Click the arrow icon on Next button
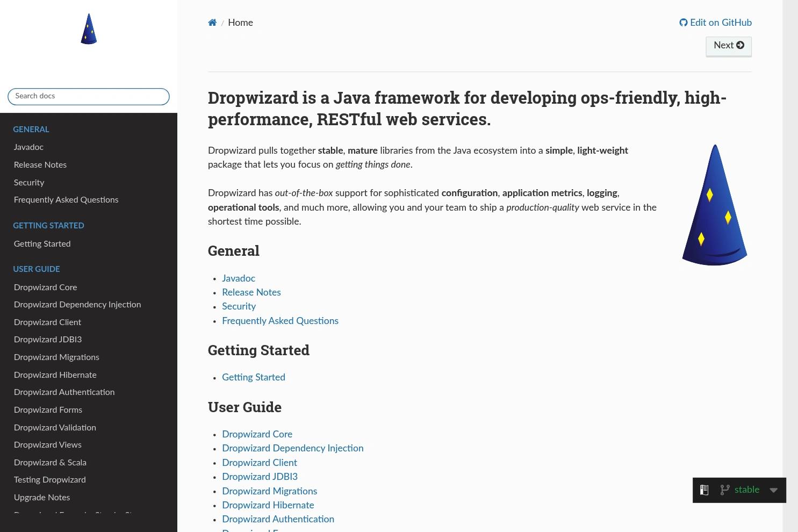Viewport: 798px width, 532px height. click(740, 45)
